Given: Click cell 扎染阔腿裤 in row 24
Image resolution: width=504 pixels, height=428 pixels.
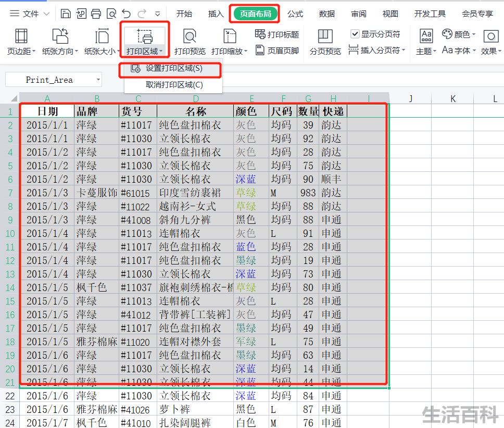Looking at the screenshot, I should tap(195, 423).
